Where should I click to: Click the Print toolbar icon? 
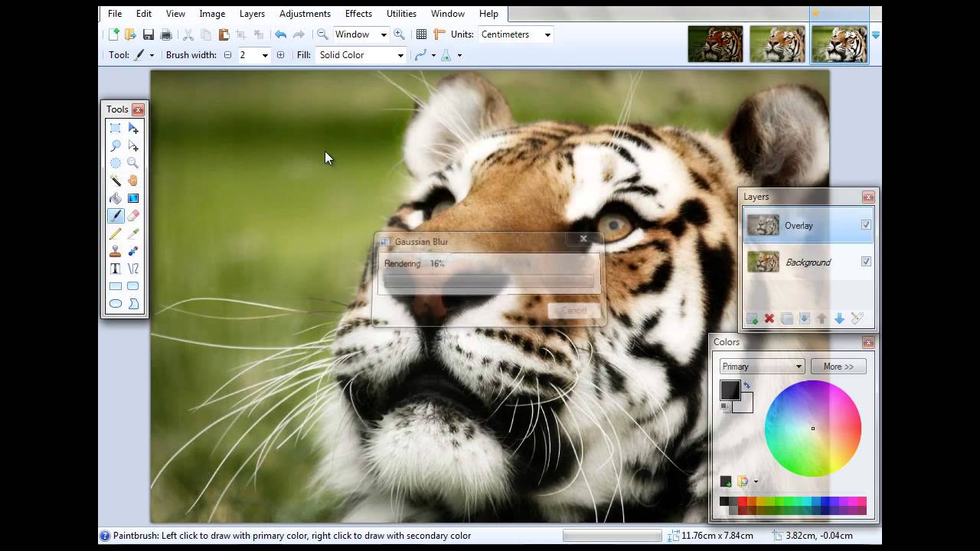[166, 34]
